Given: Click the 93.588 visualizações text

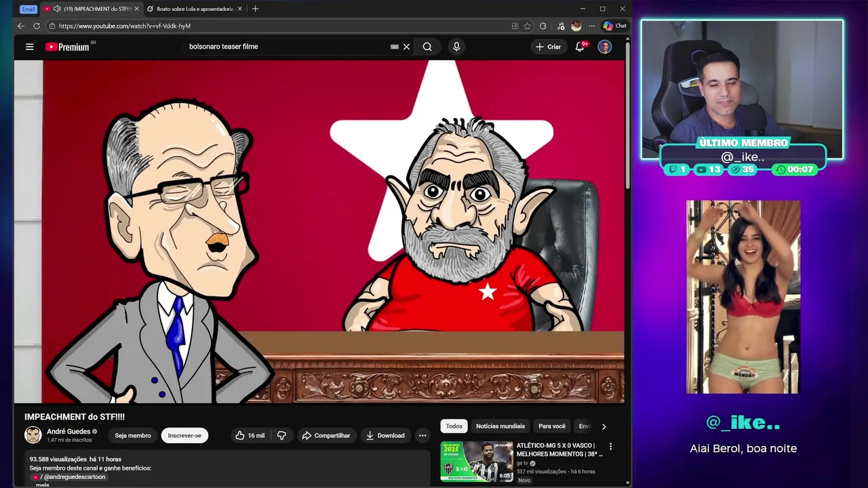Looking at the screenshot, I should coord(58,460).
